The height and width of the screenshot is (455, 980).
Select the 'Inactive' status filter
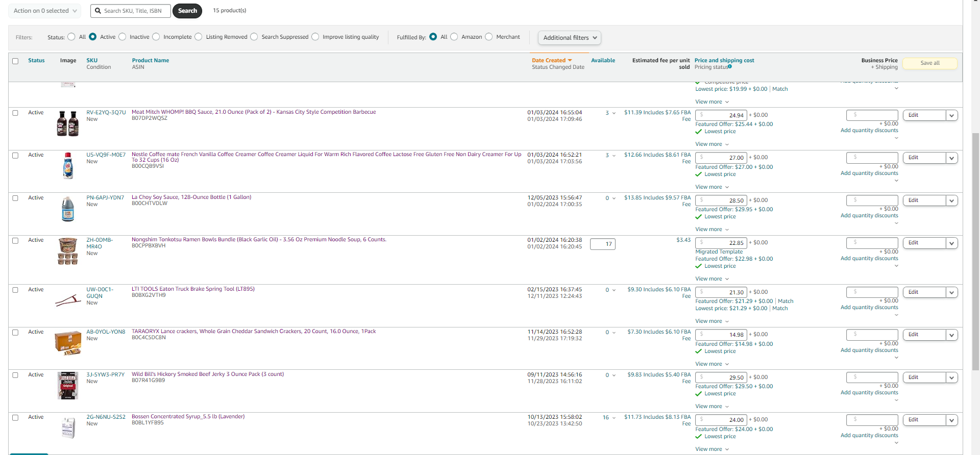pyautogui.click(x=122, y=37)
